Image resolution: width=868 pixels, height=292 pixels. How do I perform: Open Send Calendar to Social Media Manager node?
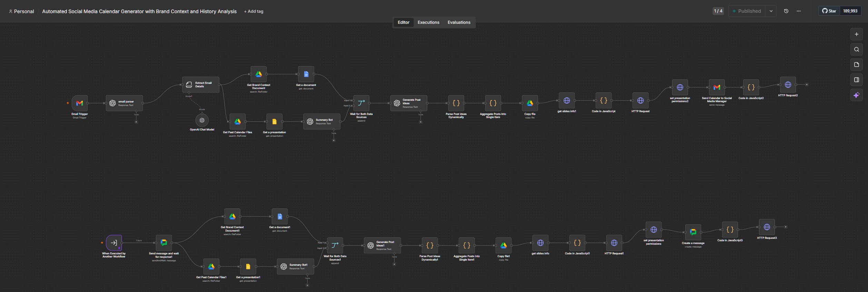pos(717,87)
